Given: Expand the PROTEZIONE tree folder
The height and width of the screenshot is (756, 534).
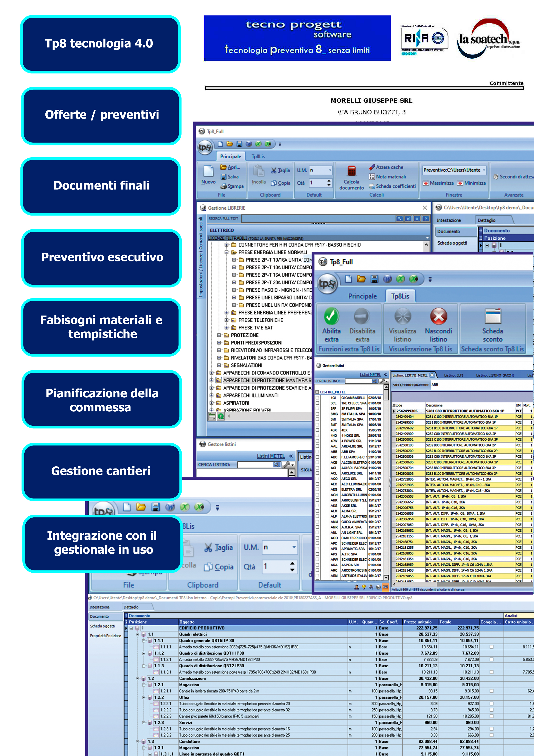Looking at the screenshot, I should tap(219, 335).
